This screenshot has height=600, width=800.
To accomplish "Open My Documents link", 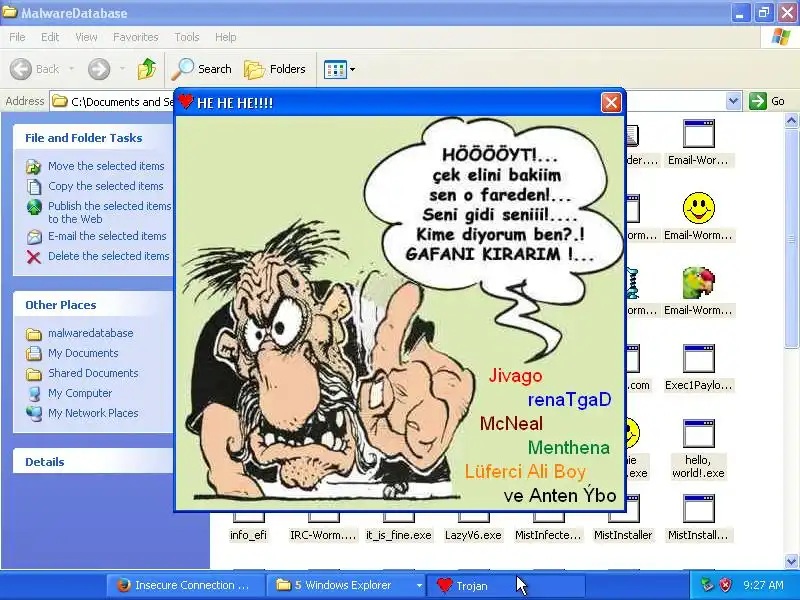I will [x=83, y=353].
